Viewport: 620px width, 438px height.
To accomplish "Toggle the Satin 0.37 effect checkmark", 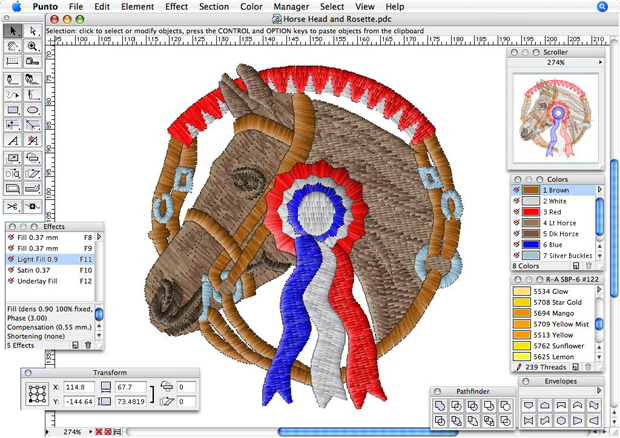I will click(12, 270).
